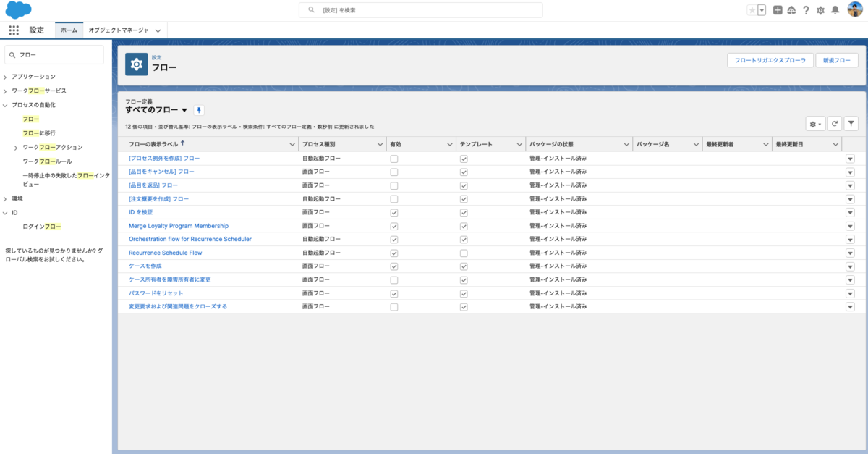The height and width of the screenshot is (454, 868).
Task: Open パッケージの状態 column menu chevron
Action: pyautogui.click(x=626, y=144)
